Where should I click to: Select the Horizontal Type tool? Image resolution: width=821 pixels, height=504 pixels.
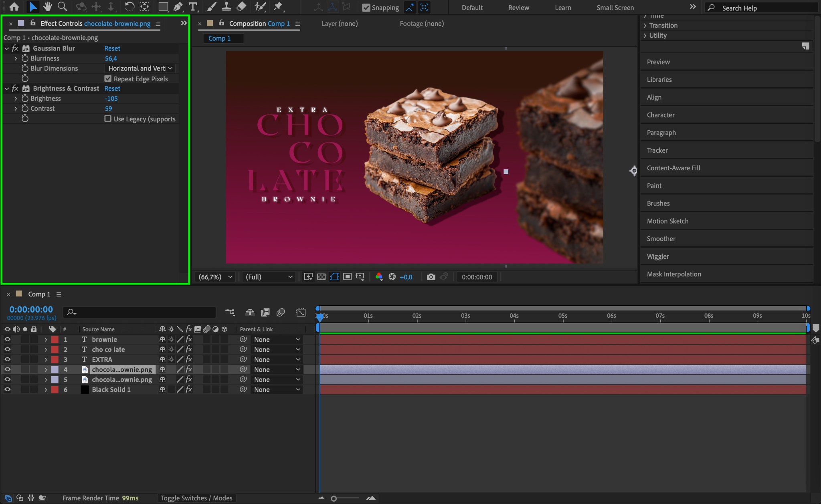(x=193, y=7)
